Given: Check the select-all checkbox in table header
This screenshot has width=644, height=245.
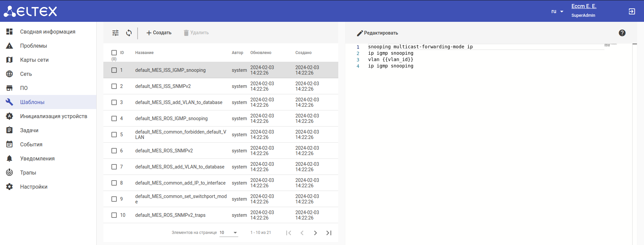Looking at the screenshot, I should pyautogui.click(x=114, y=53).
